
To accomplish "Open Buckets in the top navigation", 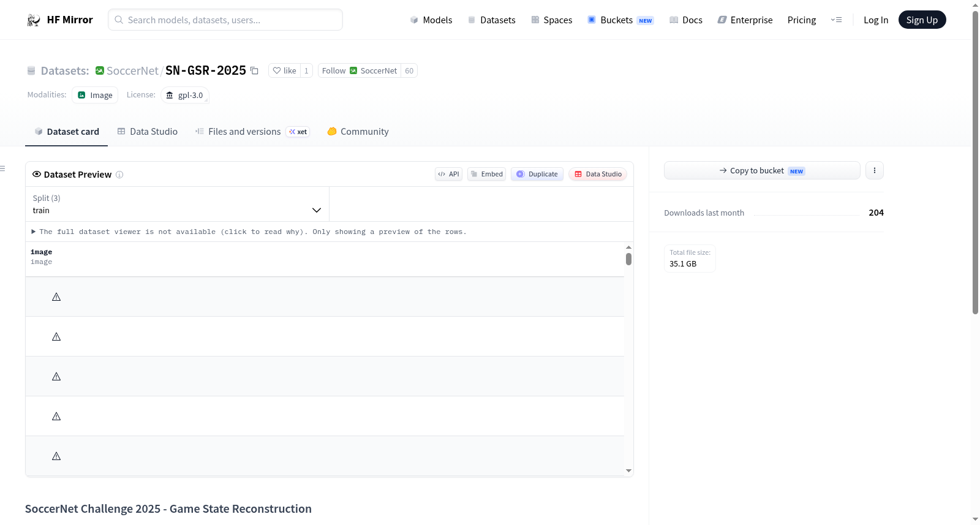I will click(x=620, y=20).
